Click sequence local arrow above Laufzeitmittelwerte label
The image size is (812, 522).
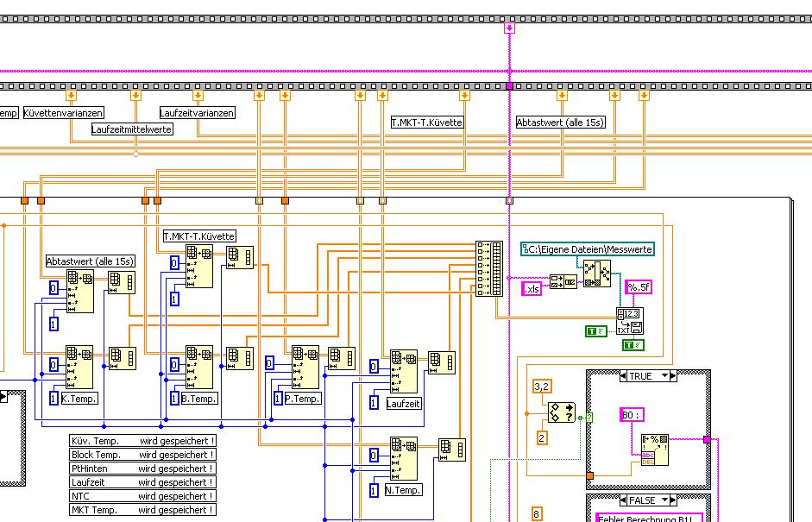135,95
